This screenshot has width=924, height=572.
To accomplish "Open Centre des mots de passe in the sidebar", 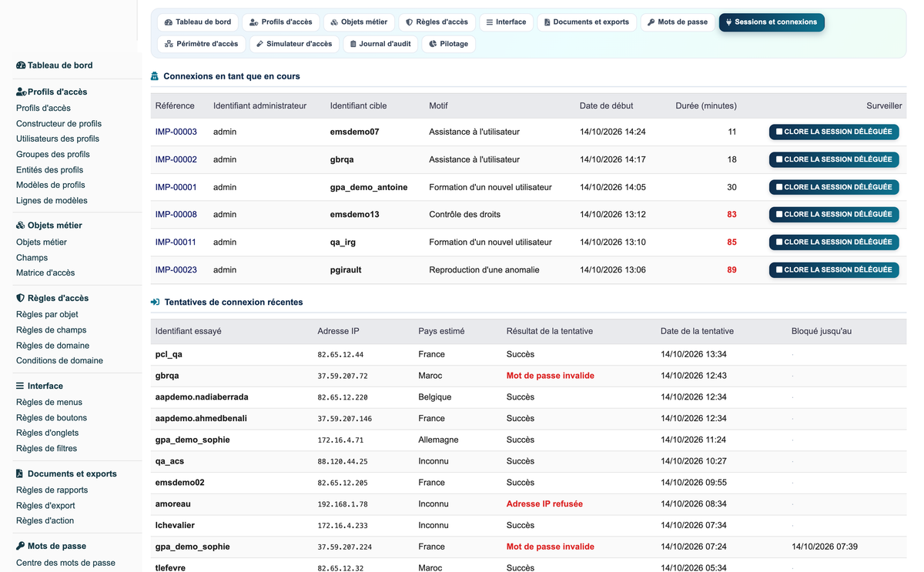I will [65, 563].
